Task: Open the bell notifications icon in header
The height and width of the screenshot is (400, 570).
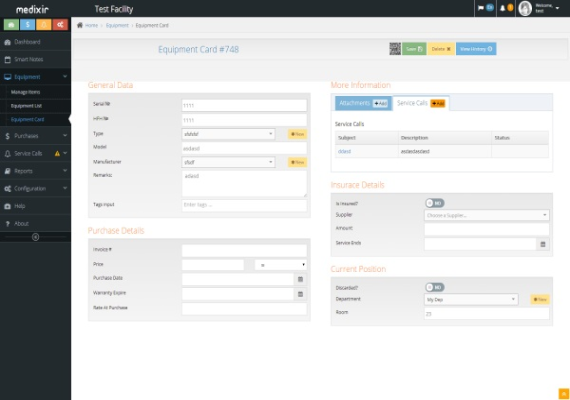Action: pyautogui.click(x=506, y=8)
